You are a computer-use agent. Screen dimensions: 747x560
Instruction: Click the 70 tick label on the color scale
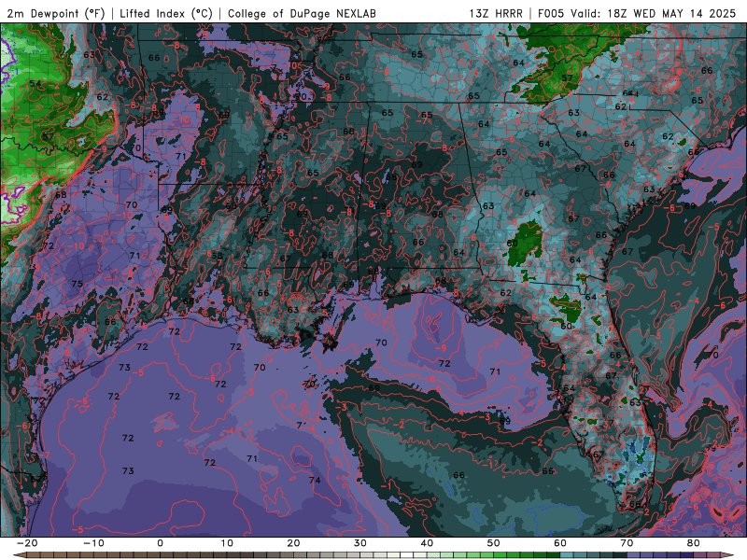click(x=627, y=543)
